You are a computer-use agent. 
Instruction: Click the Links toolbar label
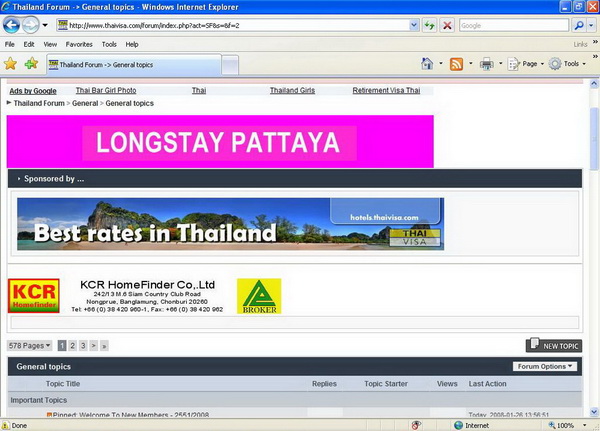580,44
